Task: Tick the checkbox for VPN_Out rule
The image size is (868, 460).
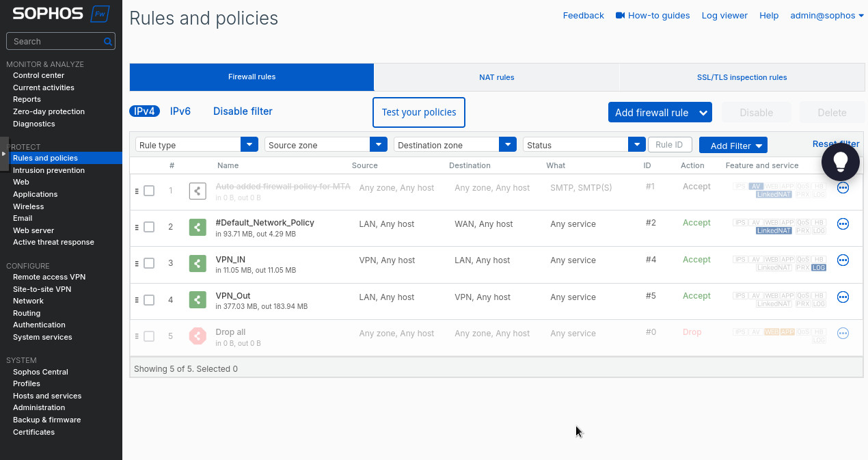Action: (149, 299)
